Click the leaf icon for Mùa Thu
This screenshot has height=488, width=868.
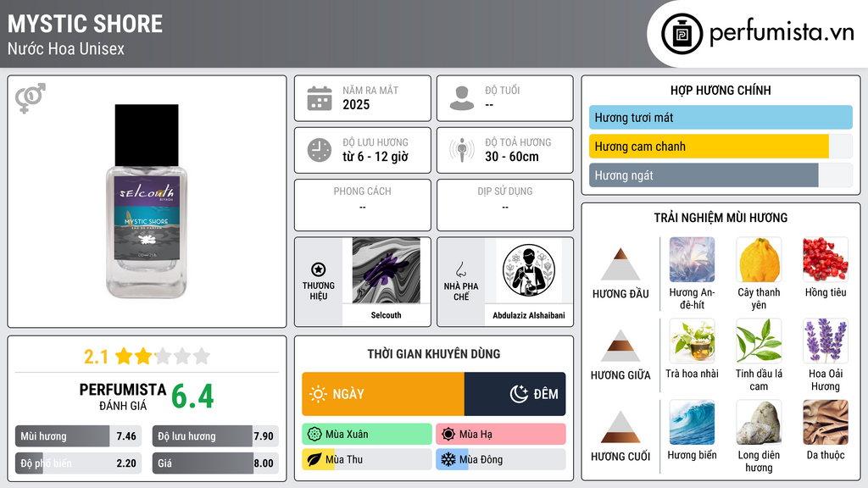(314, 459)
